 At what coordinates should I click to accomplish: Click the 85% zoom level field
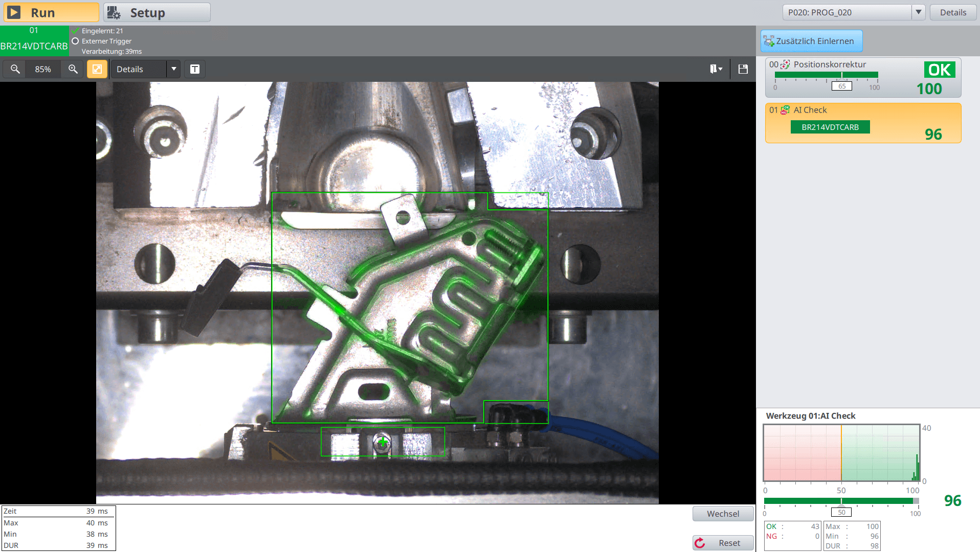click(x=43, y=69)
